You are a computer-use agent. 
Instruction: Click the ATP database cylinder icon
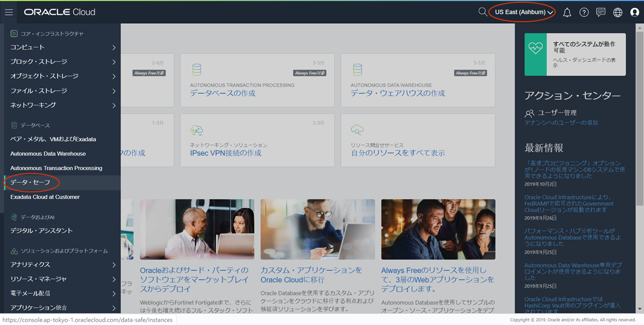[197, 69]
